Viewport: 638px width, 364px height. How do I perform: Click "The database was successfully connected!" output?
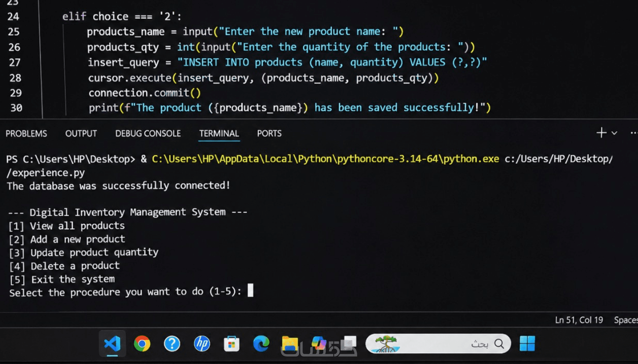[x=118, y=186]
